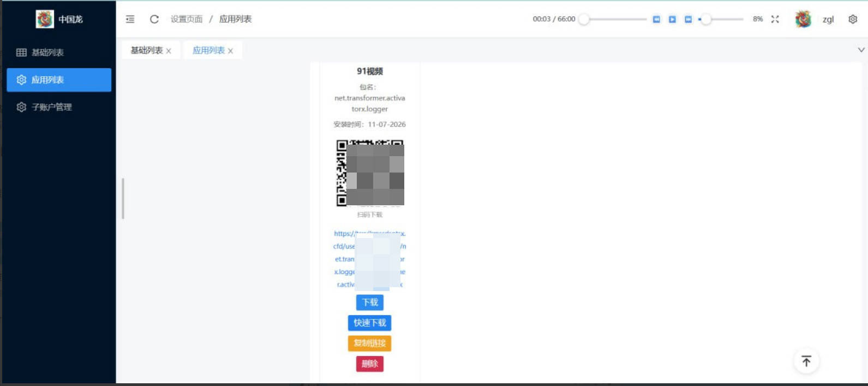Click the 扫码下载 caption
The image size is (868, 386).
point(370,215)
